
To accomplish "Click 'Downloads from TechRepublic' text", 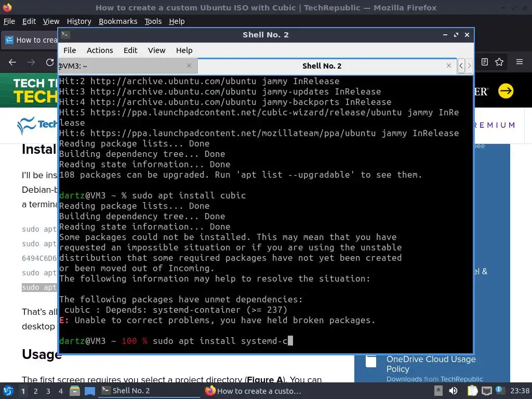I will point(435,379).
